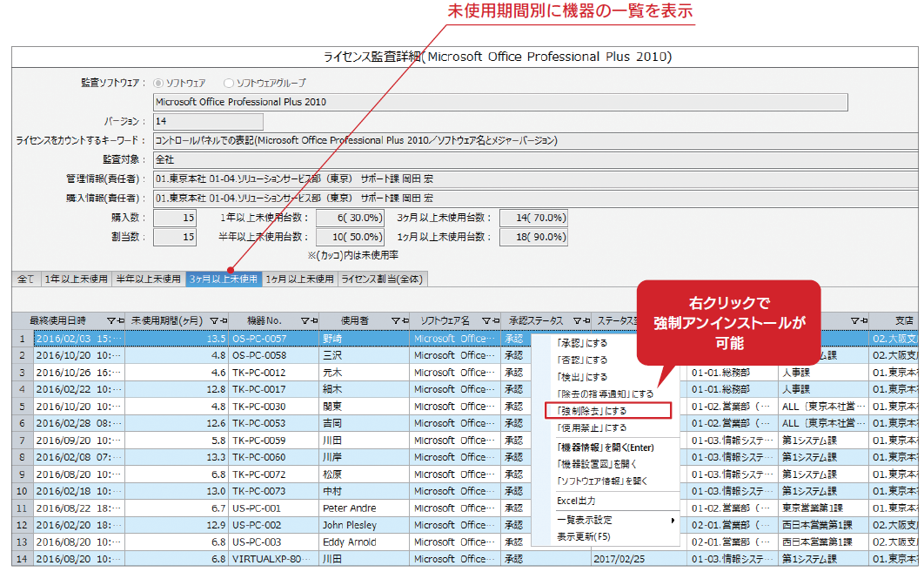Open the 1年以上未使用 tab

tap(76, 279)
